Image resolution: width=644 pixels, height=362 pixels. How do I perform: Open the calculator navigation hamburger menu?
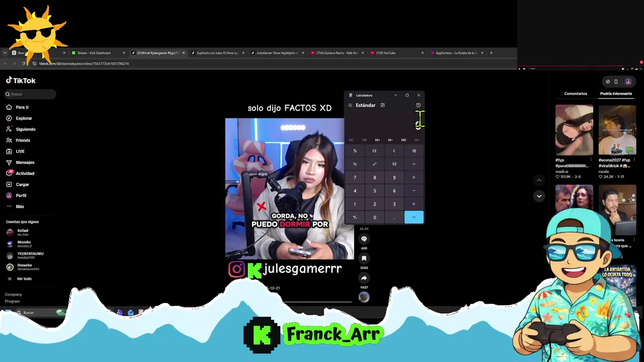(x=350, y=105)
